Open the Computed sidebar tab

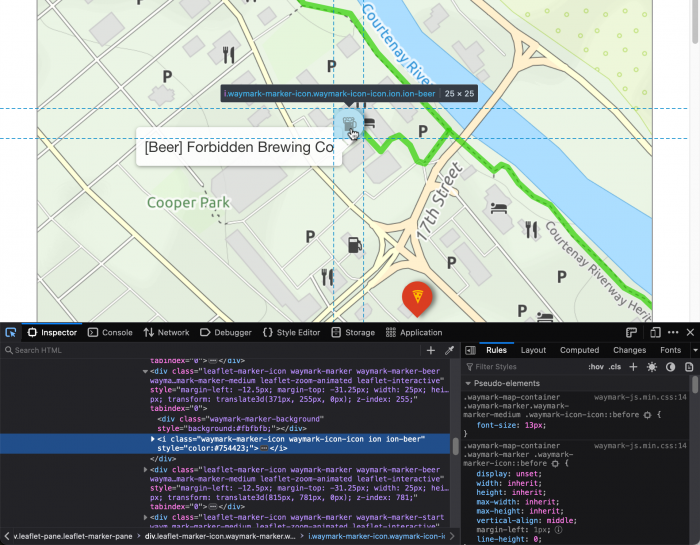(x=579, y=350)
